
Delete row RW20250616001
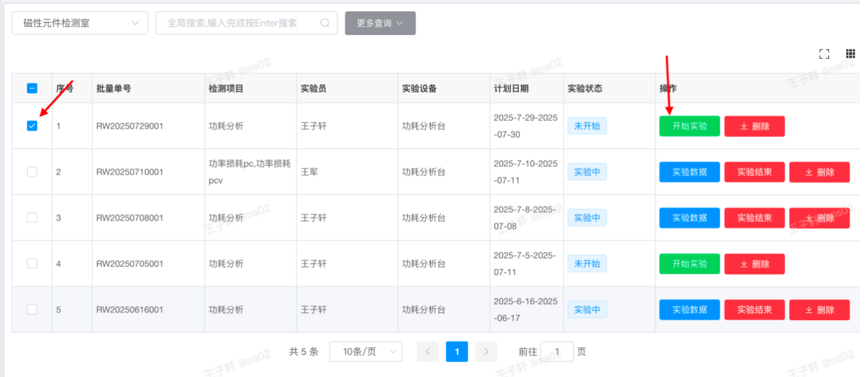click(819, 310)
